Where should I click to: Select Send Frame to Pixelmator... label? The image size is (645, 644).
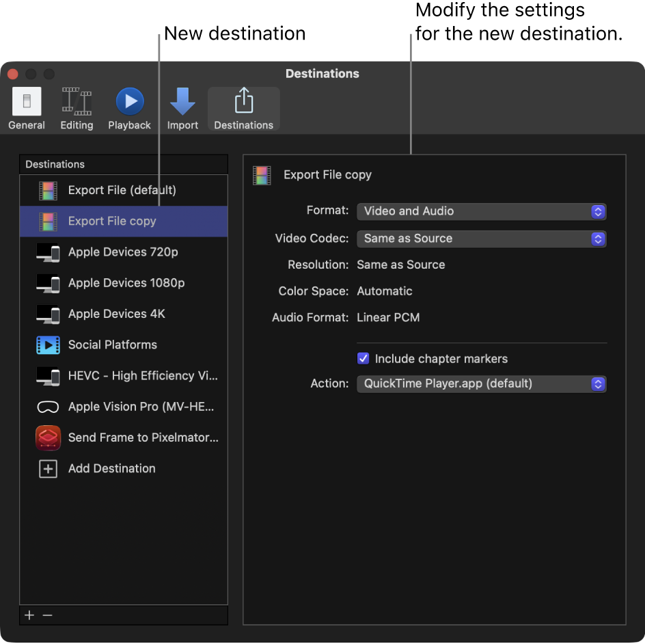143,438
